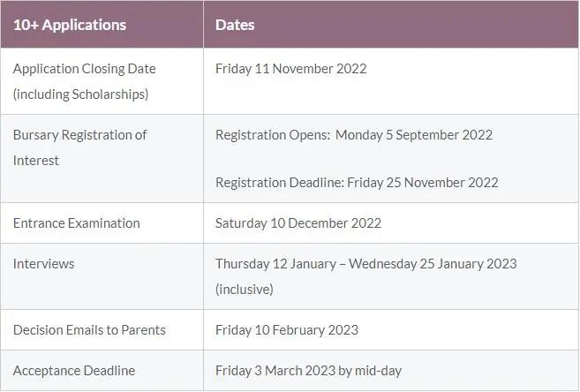The image size is (580, 392).
Task: Click 'Registration Deadline: Friday 25 November 2022'
Action: tap(357, 183)
